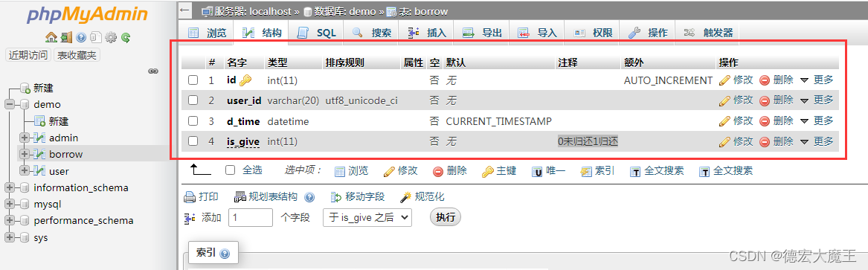Viewport: 868px width, 270px height.
Task: Switch to the 插入 insert tab
Action: click(x=427, y=33)
